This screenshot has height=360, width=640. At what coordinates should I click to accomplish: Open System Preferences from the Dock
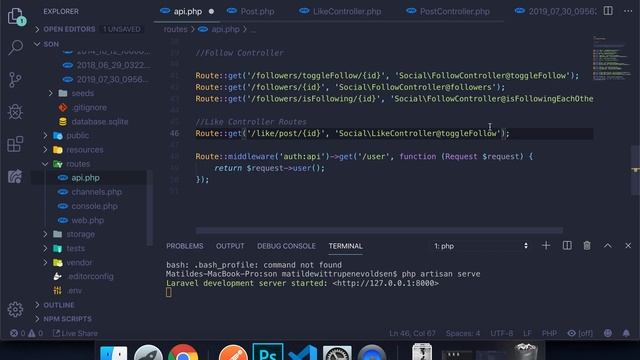[x=337, y=353]
